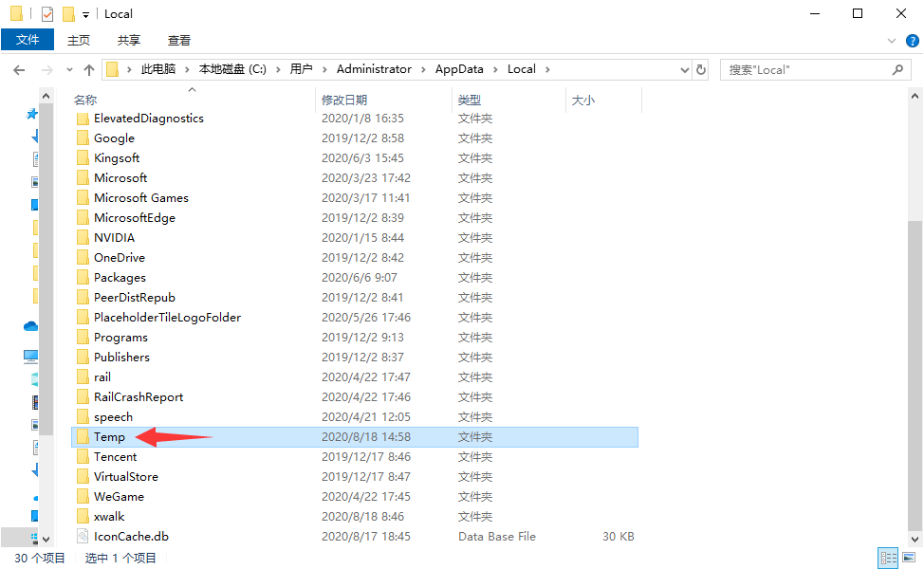Viewport: 924px width, 569px height.
Task: Select the Packages folder icon
Action: tap(83, 278)
